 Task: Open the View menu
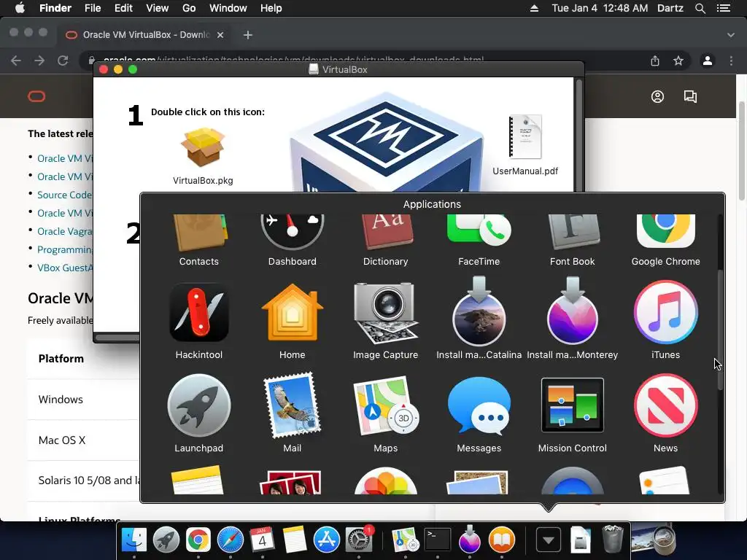(158, 8)
